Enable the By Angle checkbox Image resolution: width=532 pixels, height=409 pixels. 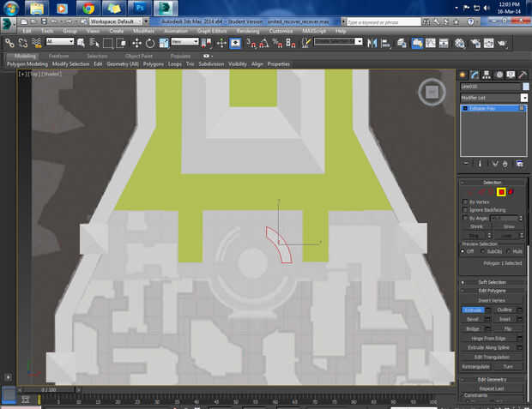465,218
